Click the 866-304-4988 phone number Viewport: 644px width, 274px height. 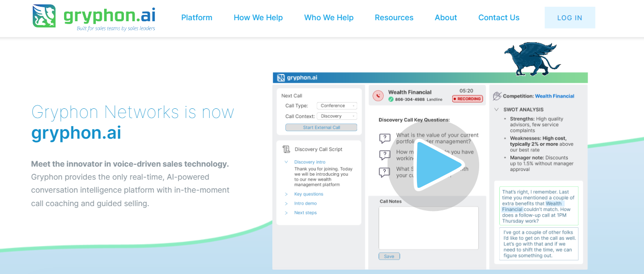[x=410, y=99]
